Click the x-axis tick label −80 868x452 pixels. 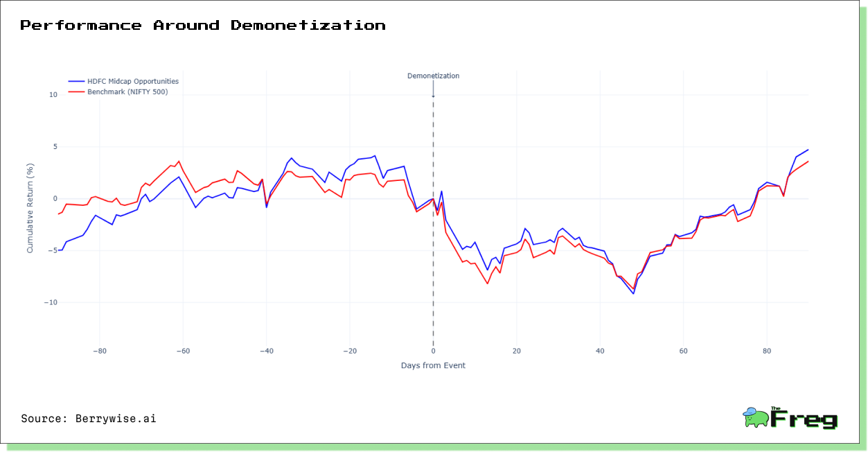pyautogui.click(x=99, y=351)
